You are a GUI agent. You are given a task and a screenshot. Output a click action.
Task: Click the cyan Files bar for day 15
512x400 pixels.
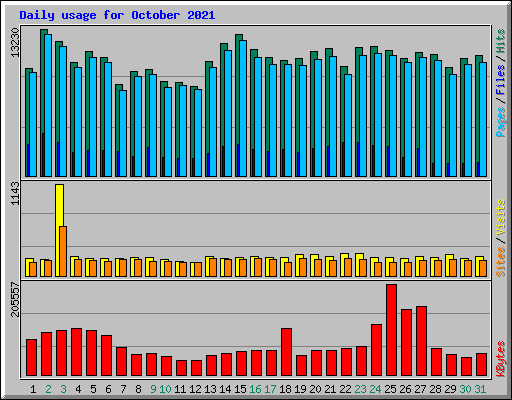(243, 108)
